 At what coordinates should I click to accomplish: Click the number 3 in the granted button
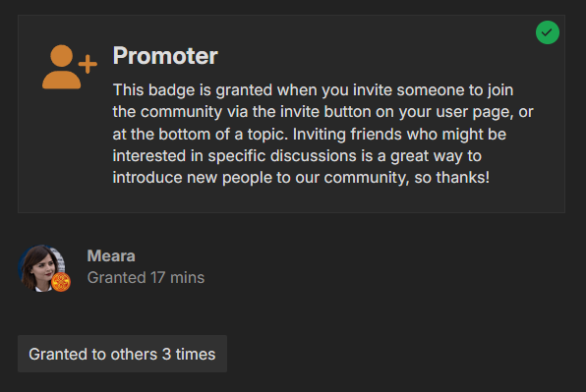click(x=166, y=355)
